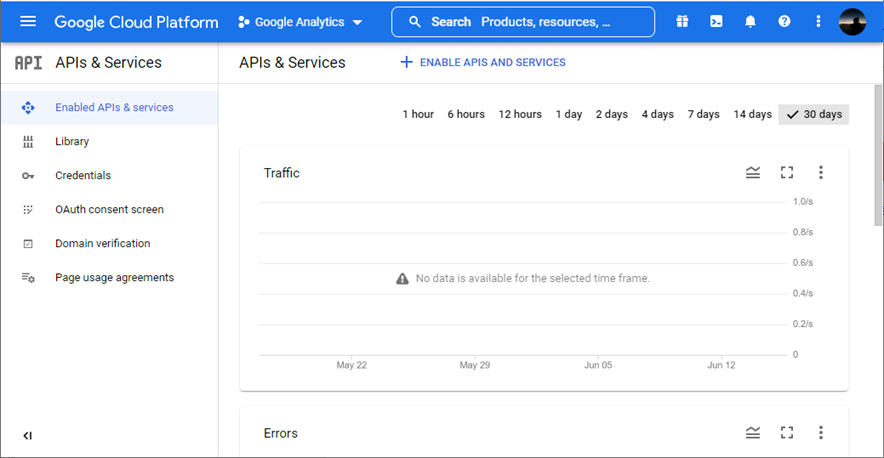Click the user account avatar
The image size is (884, 458).
(852, 21)
